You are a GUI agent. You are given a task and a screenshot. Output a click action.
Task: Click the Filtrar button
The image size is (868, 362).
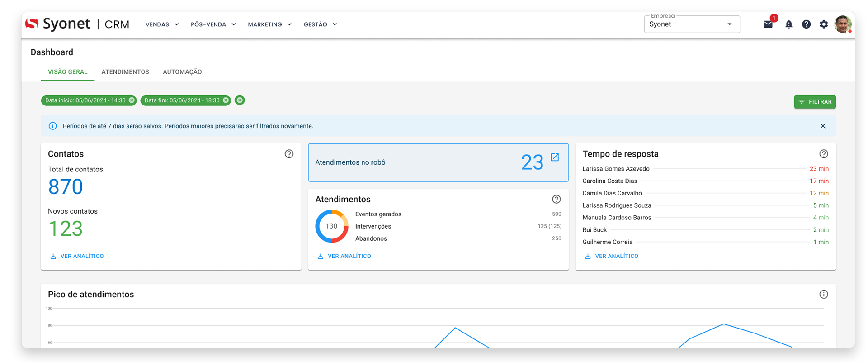point(815,102)
